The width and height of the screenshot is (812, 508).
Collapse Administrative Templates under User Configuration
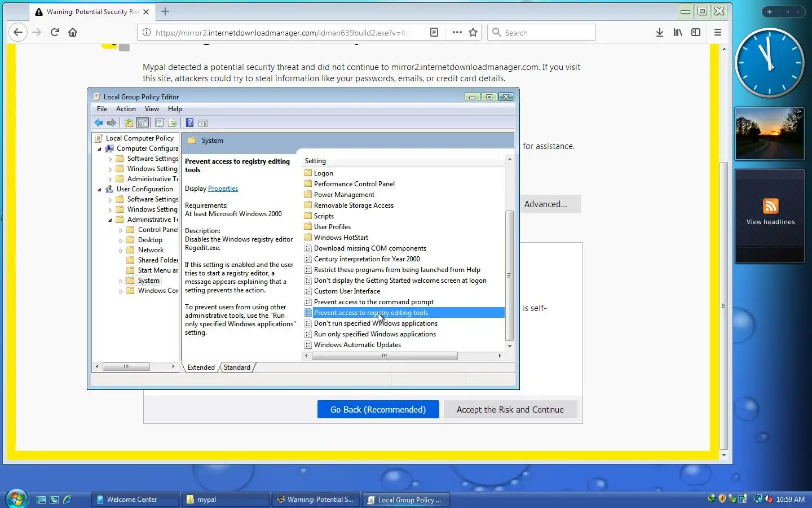[x=110, y=220]
